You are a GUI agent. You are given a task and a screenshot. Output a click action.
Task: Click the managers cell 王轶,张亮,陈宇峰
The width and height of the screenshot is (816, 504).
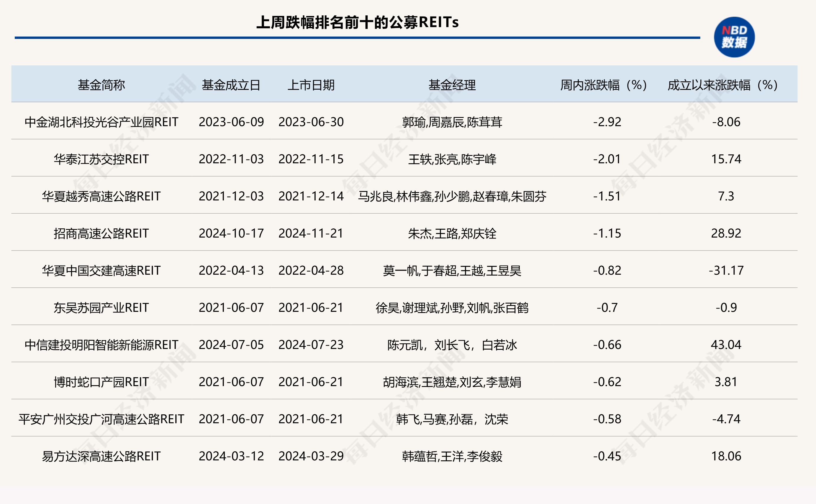[x=452, y=159]
